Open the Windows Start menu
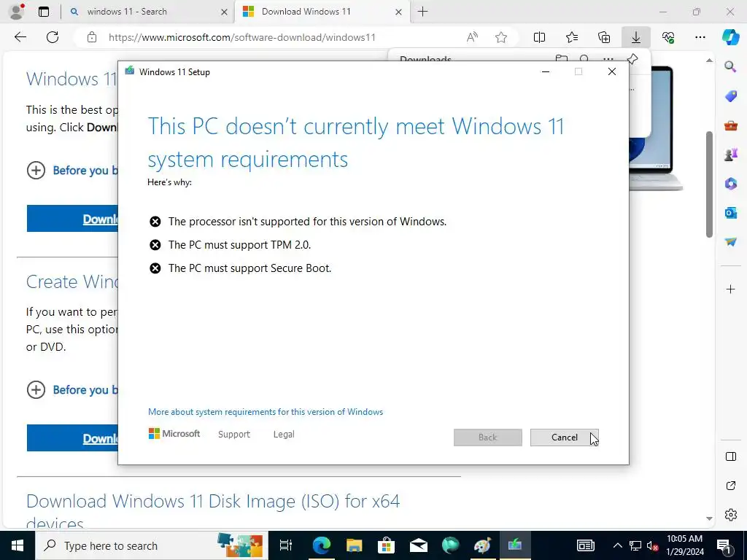747x560 pixels. 18,545
